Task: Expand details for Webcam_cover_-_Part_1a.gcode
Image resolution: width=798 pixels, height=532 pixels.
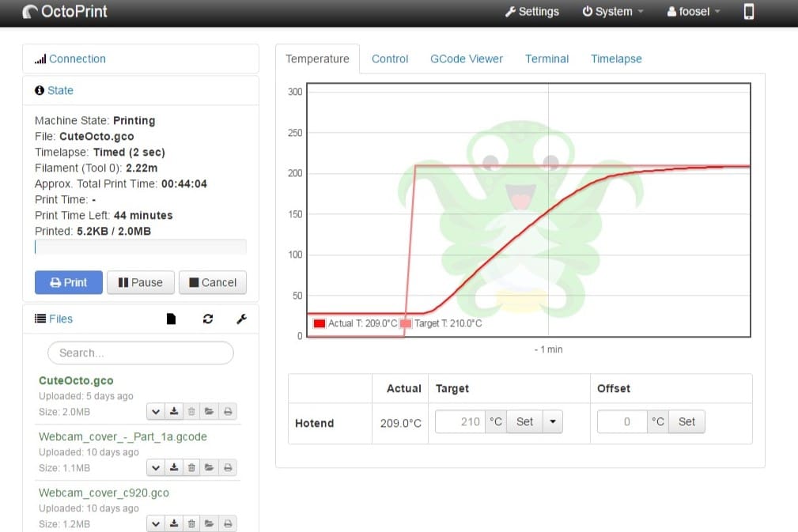Action: point(156,467)
